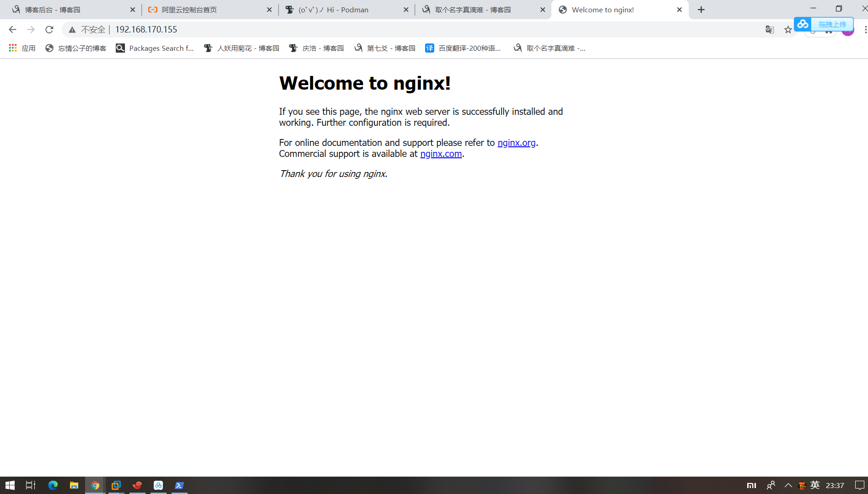Image resolution: width=868 pixels, height=494 pixels.
Task: Open the 庆浩 - 博客园 bookmark
Action: tap(317, 48)
